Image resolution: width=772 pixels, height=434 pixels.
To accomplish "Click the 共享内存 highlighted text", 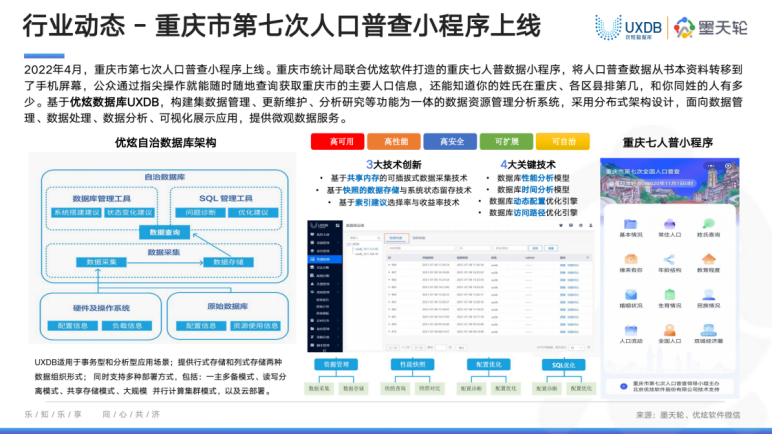I will point(363,178).
